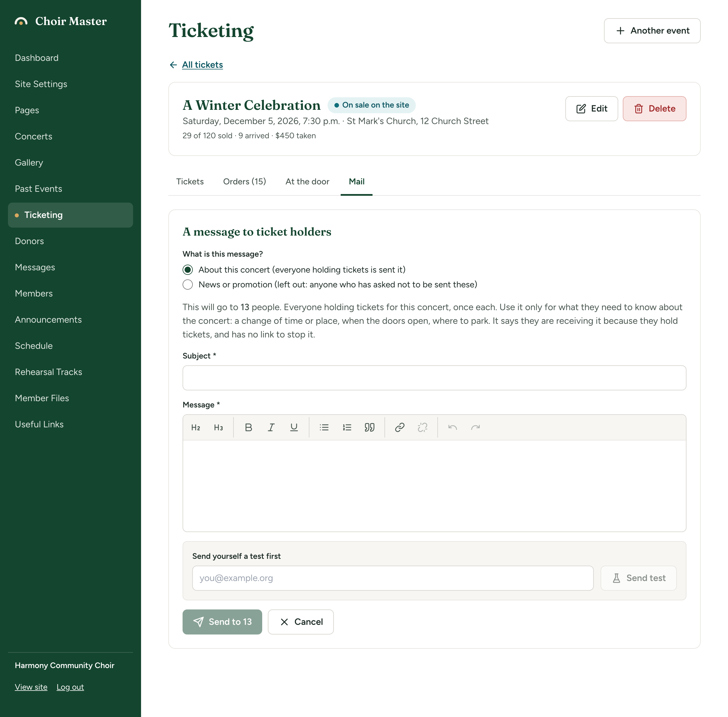Toggle bold formatting in message editor
The height and width of the screenshot is (717, 728).
point(249,427)
